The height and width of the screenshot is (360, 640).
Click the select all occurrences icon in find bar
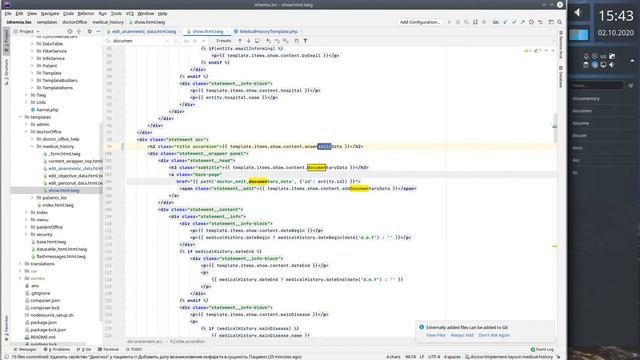[257, 41]
